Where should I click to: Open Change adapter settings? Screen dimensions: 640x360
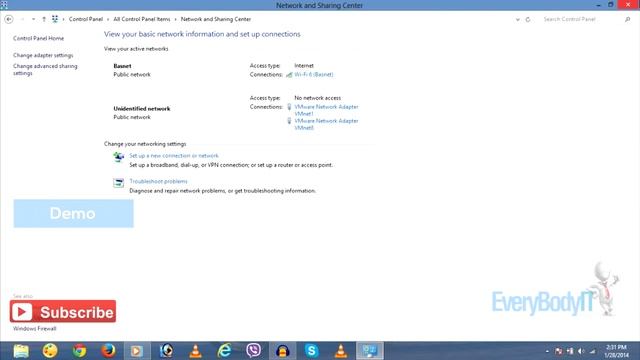tap(43, 55)
